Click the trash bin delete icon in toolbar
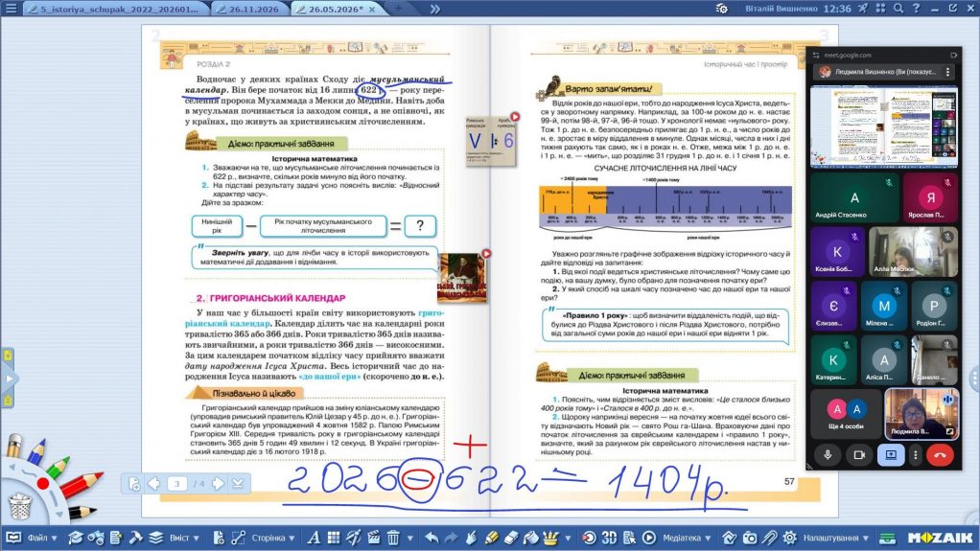This screenshot has height=551, width=980. coord(393,538)
